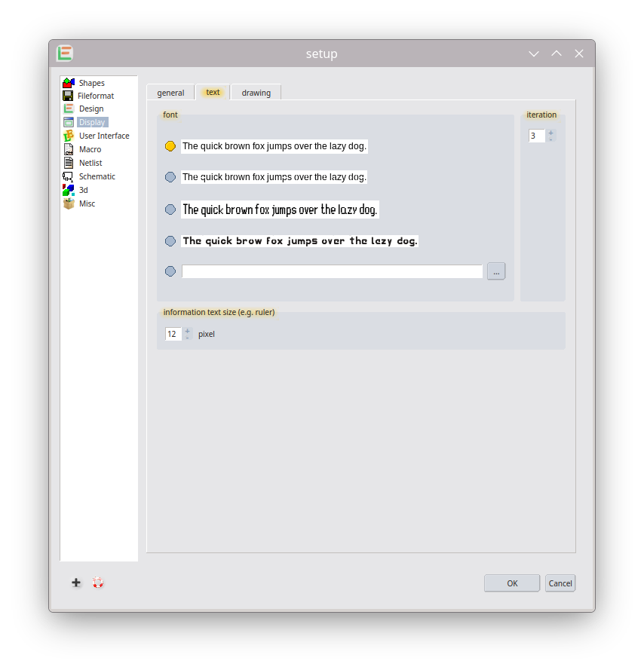This screenshot has width=644, height=670.
Task: Open Schematic settings entry
Action: coord(97,176)
